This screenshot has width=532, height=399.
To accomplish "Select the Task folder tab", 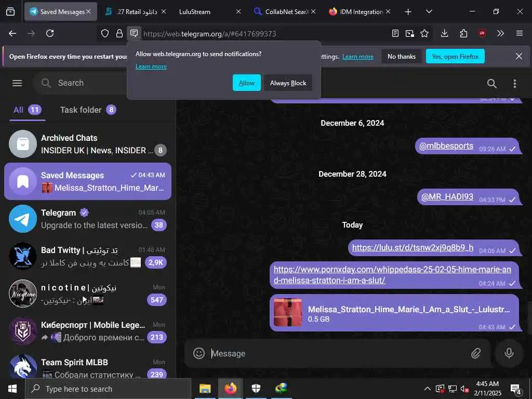I will 88,110.
